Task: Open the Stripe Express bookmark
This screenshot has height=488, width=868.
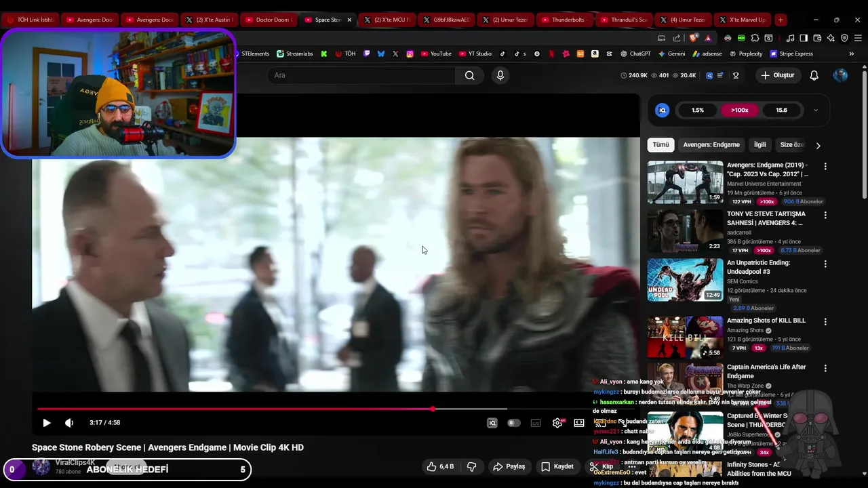Action: (x=791, y=54)
